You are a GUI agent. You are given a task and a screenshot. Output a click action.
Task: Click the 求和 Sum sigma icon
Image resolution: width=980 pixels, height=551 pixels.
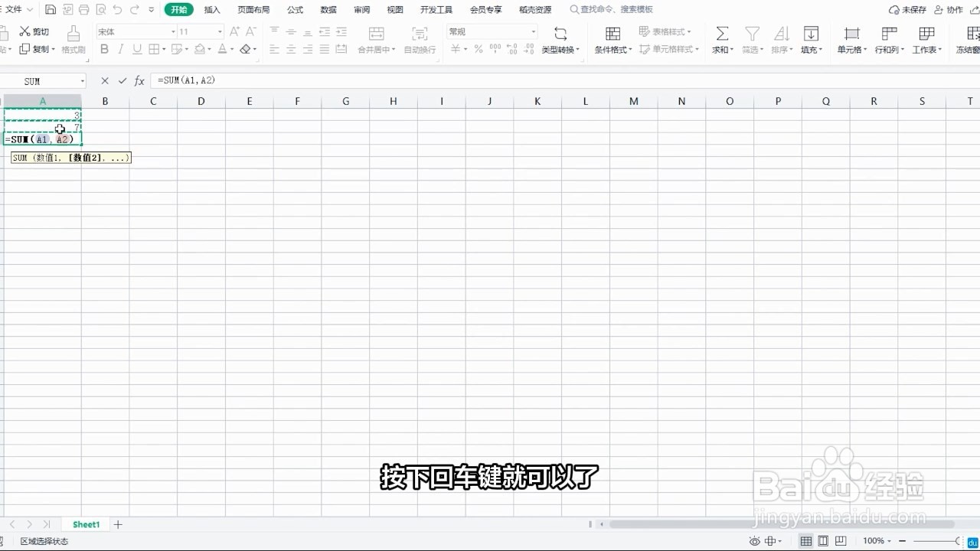coord(722,33)
